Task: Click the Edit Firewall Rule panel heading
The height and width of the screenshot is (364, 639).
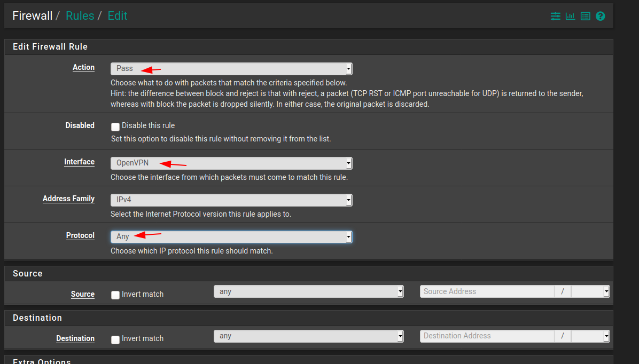Action: click(x=50, y=47)
